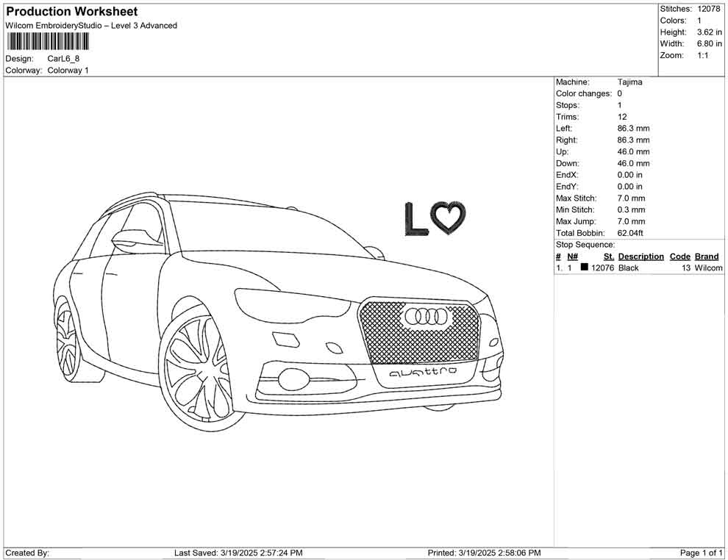
Task: Click the Production Worksheet title
Action: [x=72, y=12]
